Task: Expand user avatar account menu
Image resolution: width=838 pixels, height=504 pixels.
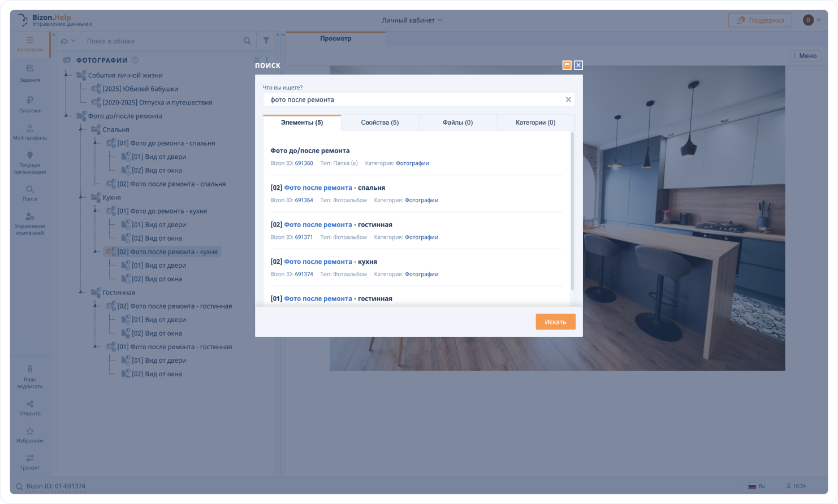Action: pos(812,20)
